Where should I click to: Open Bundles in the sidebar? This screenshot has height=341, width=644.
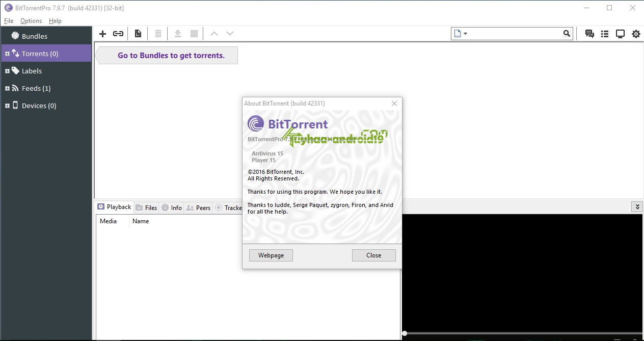tap(35, 36)
